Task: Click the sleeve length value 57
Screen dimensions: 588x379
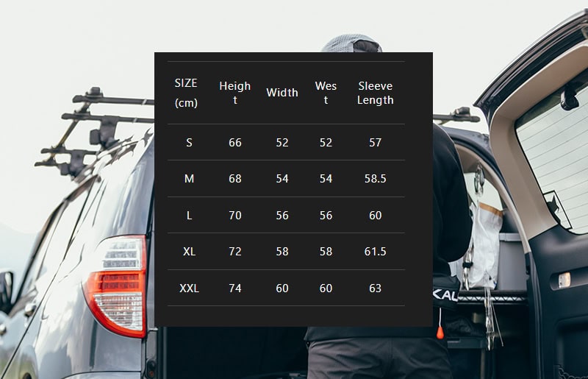Action: [376, 142]
